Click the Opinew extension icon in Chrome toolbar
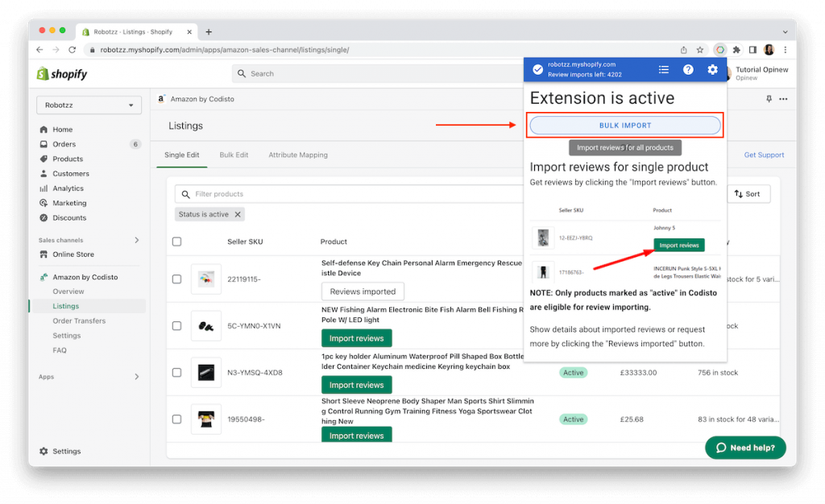This screenshot has width=825, height=504. coord(719,50)
